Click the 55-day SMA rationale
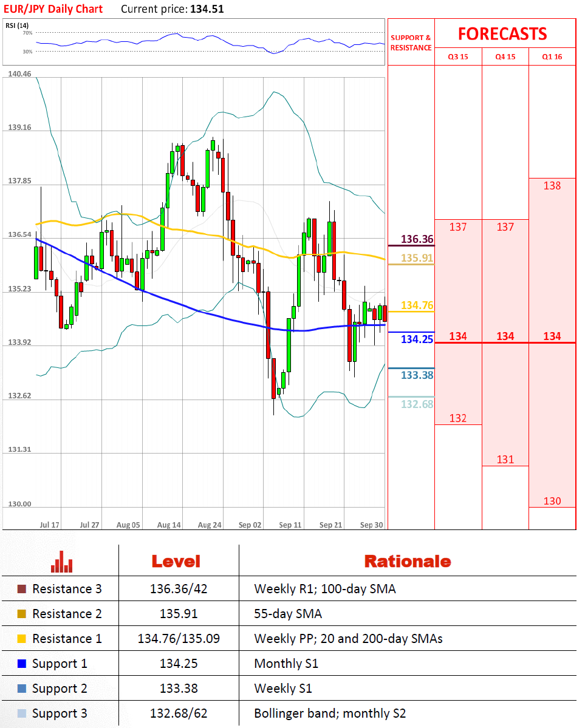 [x=288, y=614]
